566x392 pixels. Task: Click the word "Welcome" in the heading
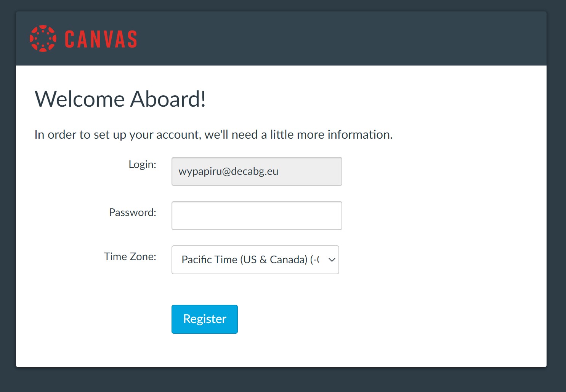point(80,99)
